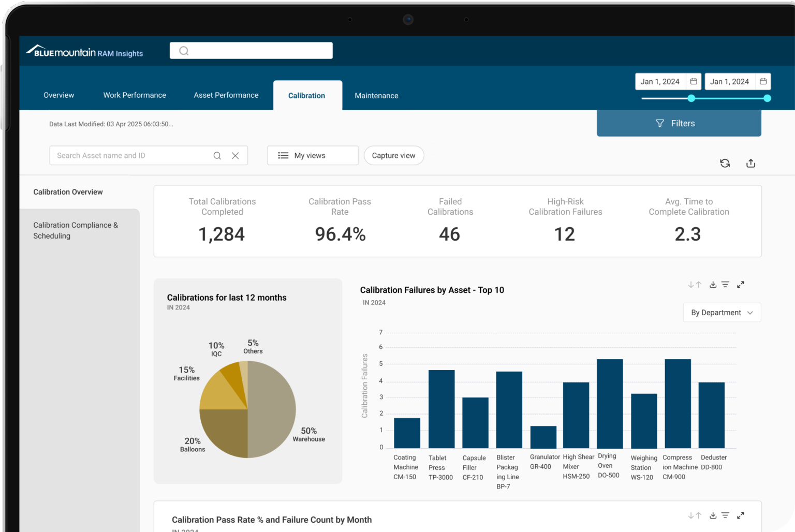Open the filter icon on the failures chart
This screenshot has height=532, width=795.
(x=725, y=284)
